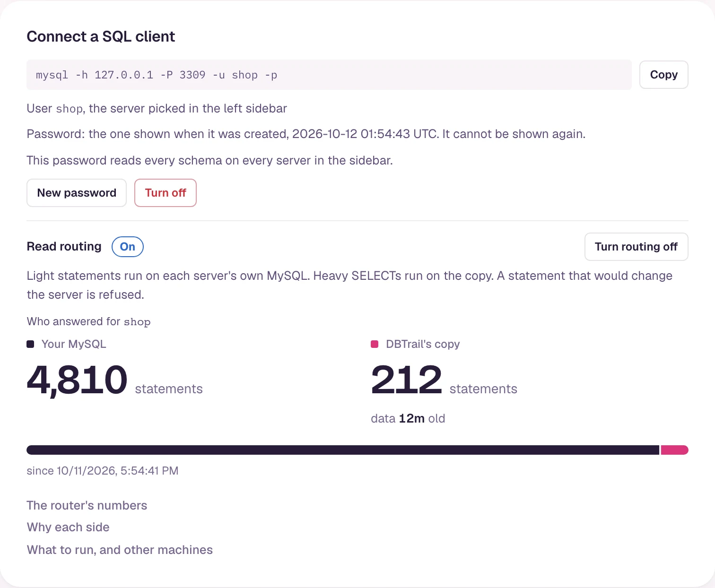Expand The router's numbers section
Screen dimensions: 715x588
[87, 505]
